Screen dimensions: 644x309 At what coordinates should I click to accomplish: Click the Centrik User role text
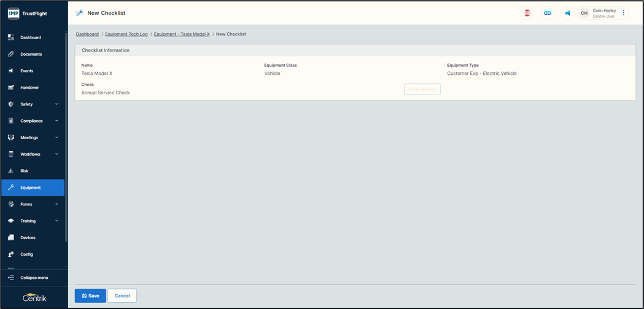(x=603, y=17)
